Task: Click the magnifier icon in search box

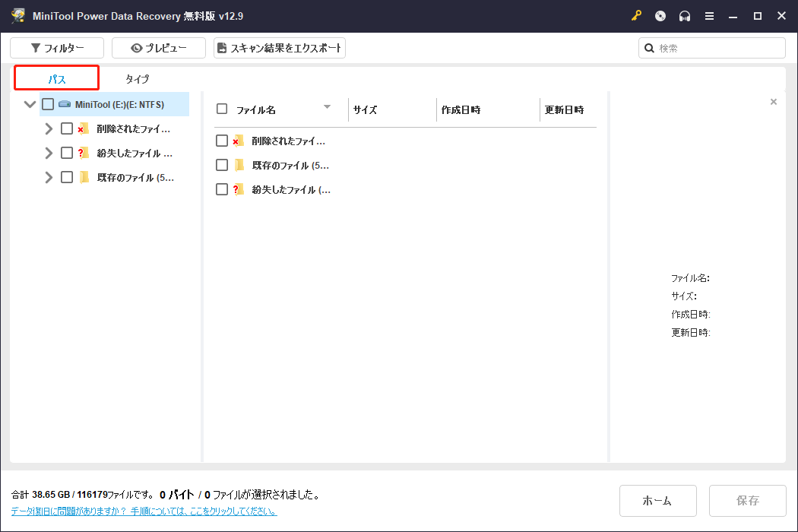Action: point(649,48)
